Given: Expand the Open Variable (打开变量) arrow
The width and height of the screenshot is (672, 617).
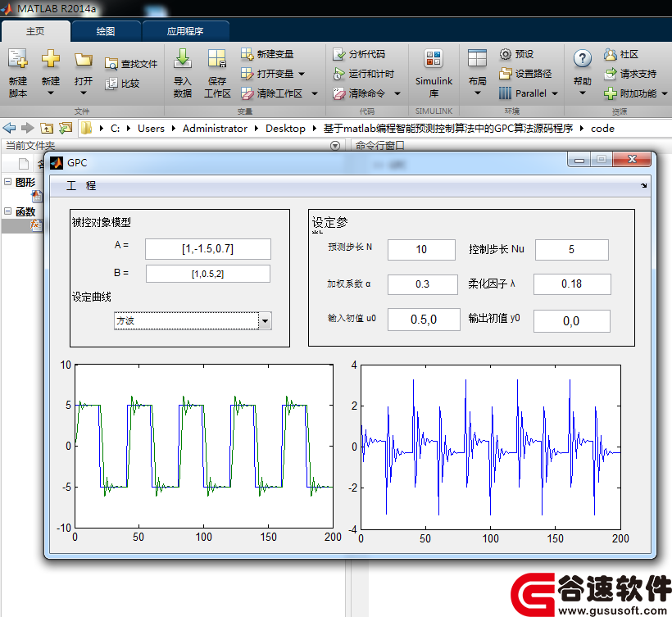Looking at the screenshot, I should pyautogui.click(x=302, y=74).
